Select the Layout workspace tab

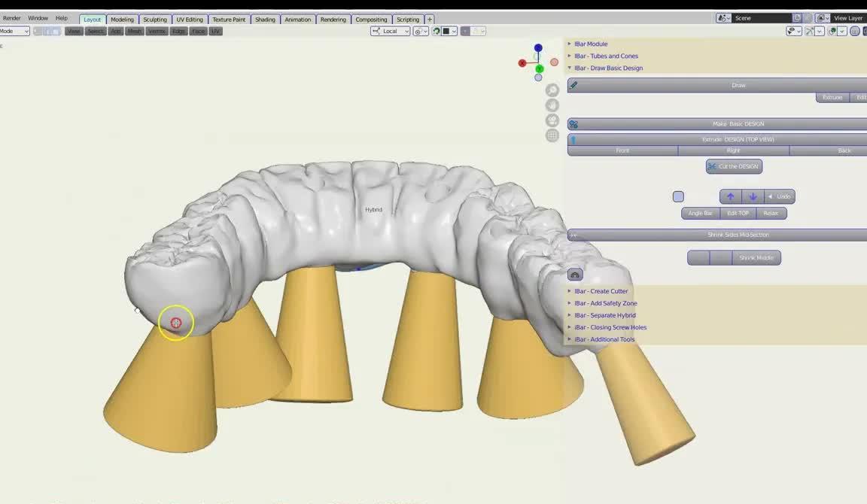pos(93,20)
